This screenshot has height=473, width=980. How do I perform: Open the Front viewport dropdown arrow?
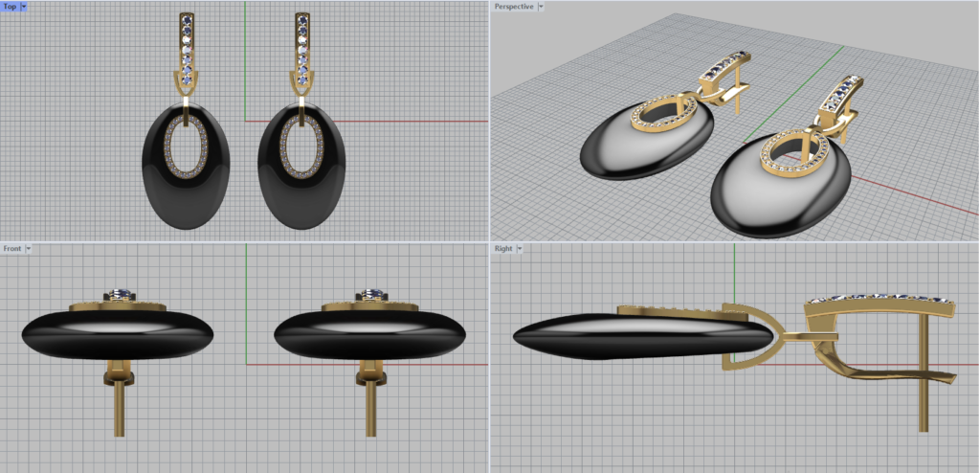pos(29,249)
